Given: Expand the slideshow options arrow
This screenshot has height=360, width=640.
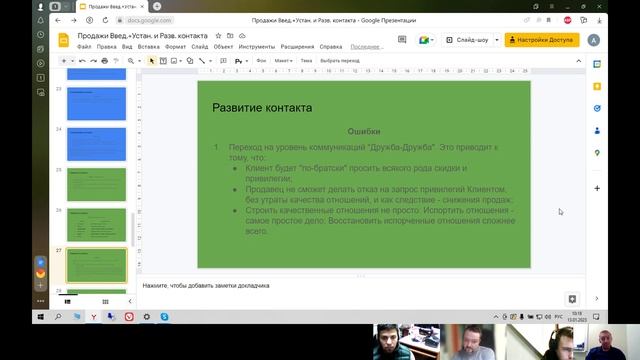Looking at the screenshot, I should click(497, 40).
